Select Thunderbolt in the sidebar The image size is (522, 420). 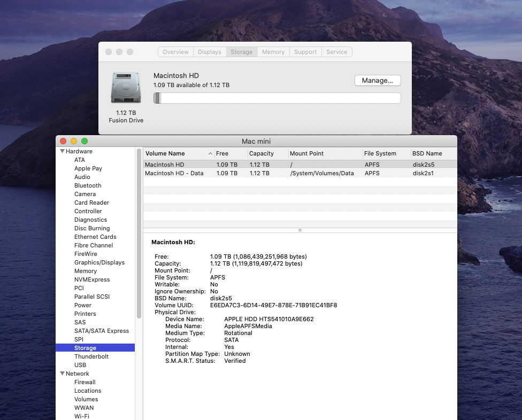(x=91, y=356)
